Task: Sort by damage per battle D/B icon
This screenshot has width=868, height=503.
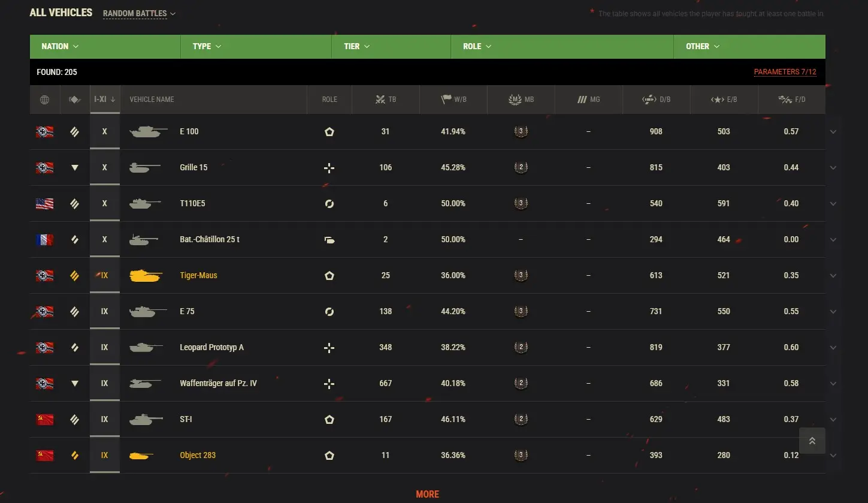Action: (649, 100)
